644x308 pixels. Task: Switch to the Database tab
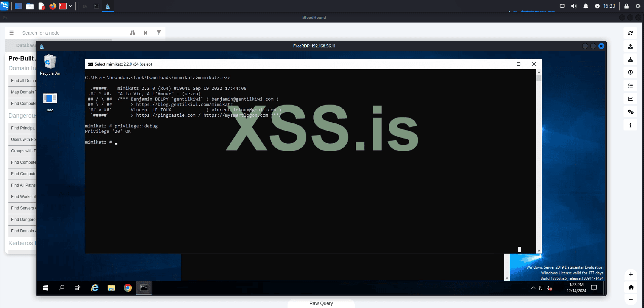tap(26, 45)
